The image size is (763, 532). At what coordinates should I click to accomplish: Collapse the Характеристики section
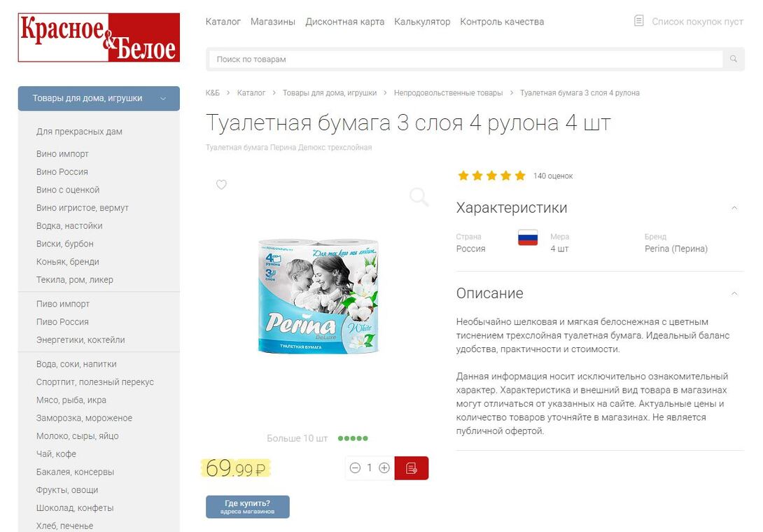[x=734, y=208]
